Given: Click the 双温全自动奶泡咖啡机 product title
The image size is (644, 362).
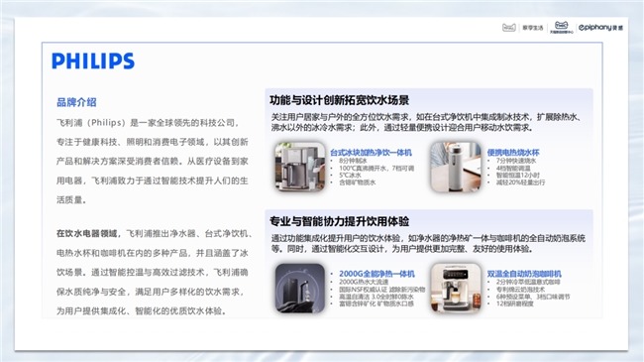Looking at the screenshot, I should click(x=524, y=274).
